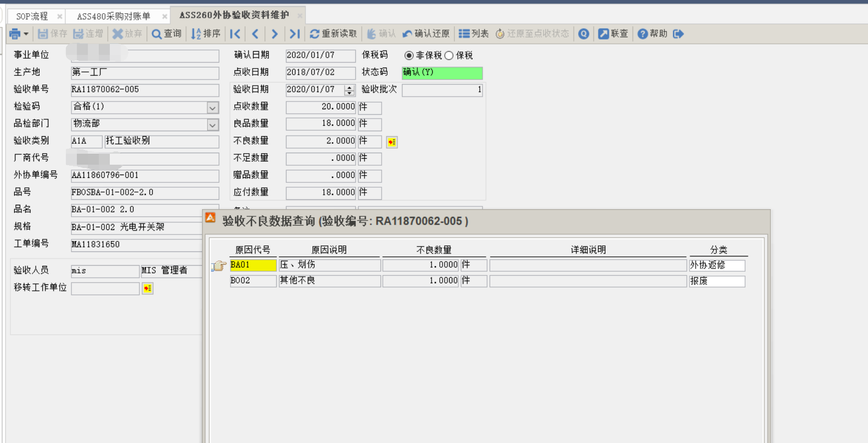Jump to the last record
Screen dimensions: 868x443
pyautogui.click(x=295, y=34)
